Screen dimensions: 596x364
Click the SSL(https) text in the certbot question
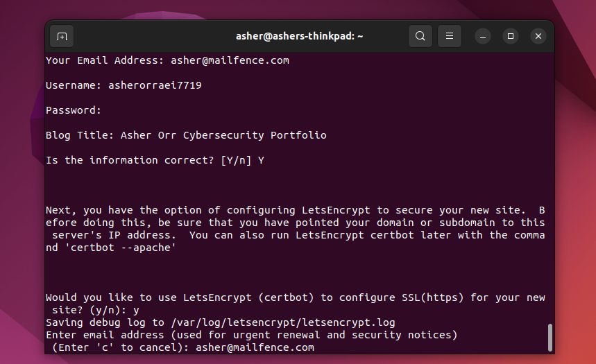pos(433,297)
